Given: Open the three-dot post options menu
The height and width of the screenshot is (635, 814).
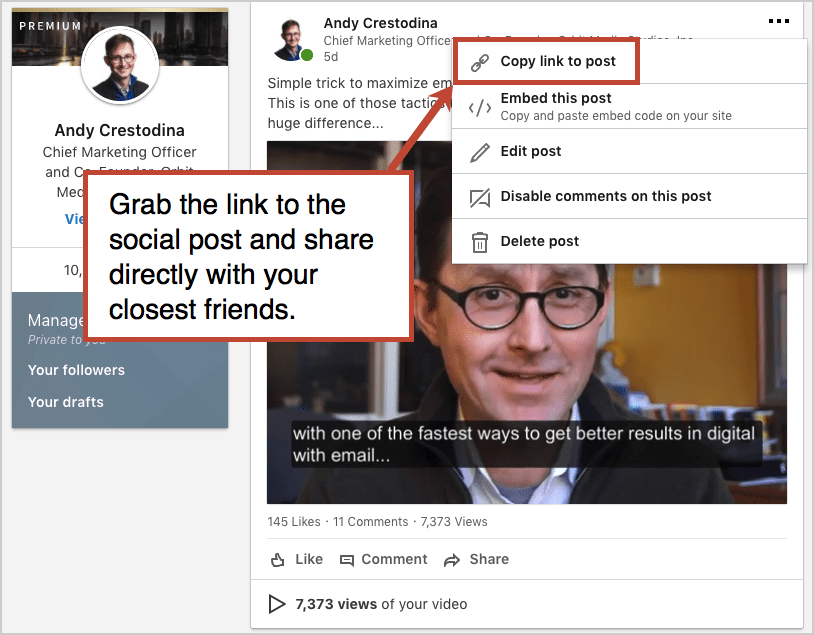Looking at the screenshot, I should tap(779, 21).
